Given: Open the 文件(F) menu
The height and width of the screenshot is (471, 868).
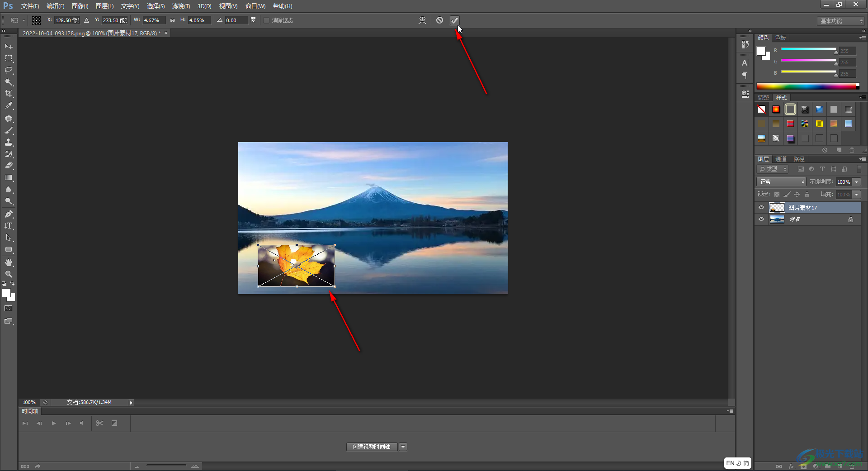Looking at the screenshot, I should tap(30, 6).
